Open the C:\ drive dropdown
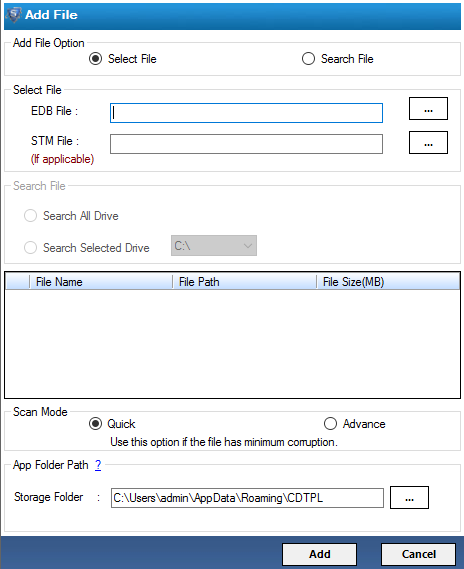This screenshot has height=569, width=464. (214, 246)
